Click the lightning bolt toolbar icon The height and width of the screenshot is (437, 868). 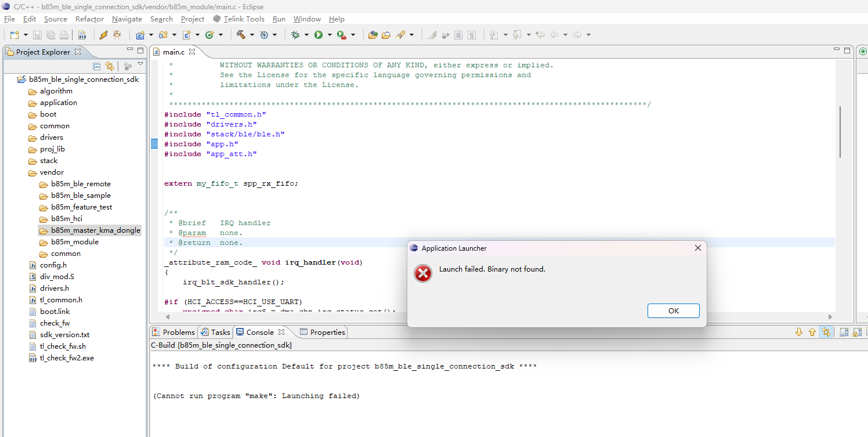103,35
